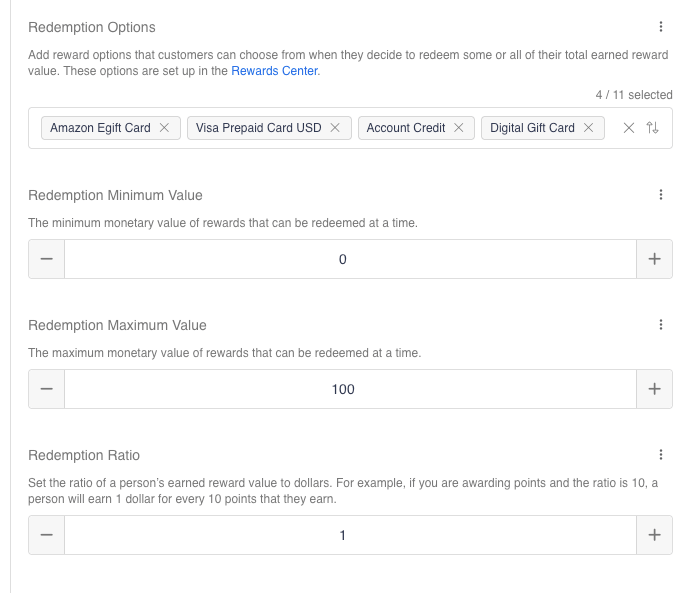Increase the Redemption Maximum Value
Screen dimensions: 694x593
coord(655,389)
